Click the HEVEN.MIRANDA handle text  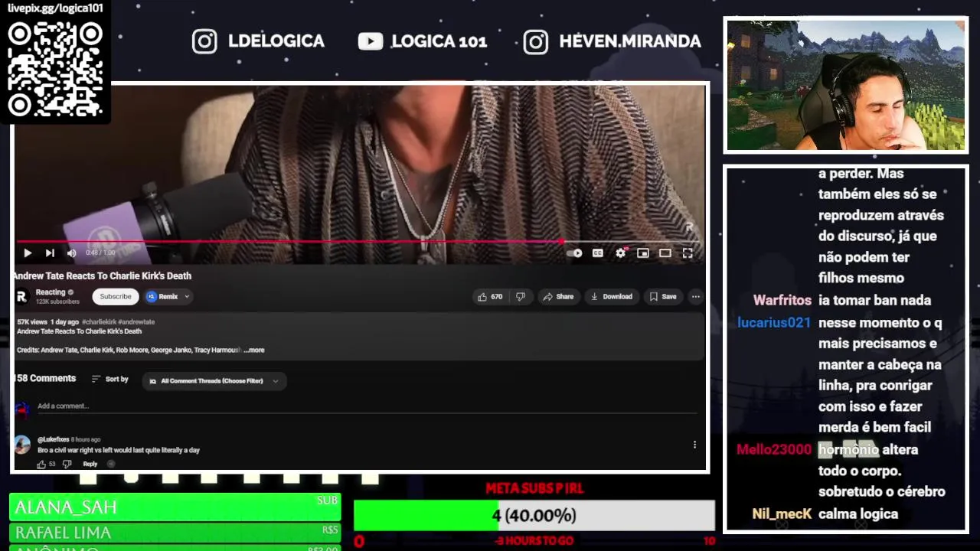coord(630,41)
